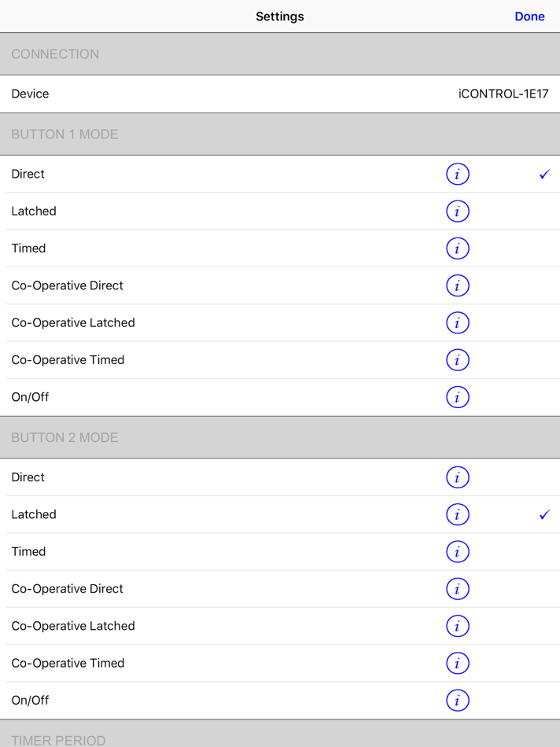View On/Off mode info under Button 1
The image size is (560, 747).
[x=458, y=397]
